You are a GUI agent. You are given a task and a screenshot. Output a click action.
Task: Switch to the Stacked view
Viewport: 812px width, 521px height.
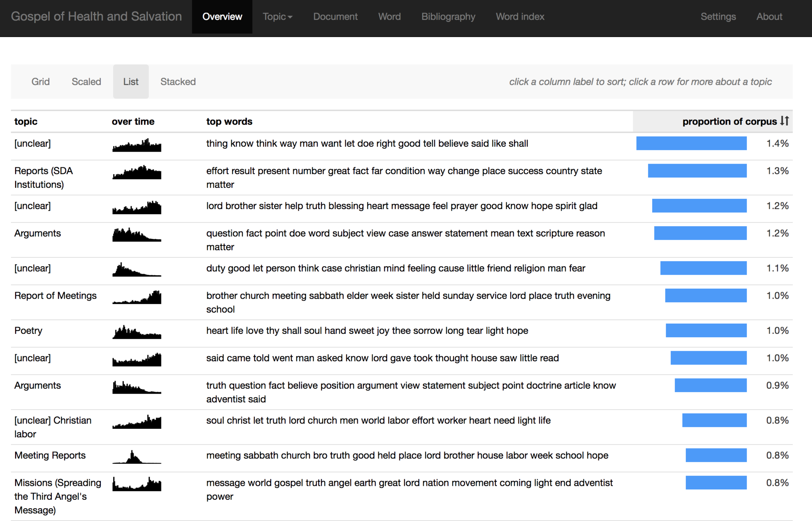[178, 81]
